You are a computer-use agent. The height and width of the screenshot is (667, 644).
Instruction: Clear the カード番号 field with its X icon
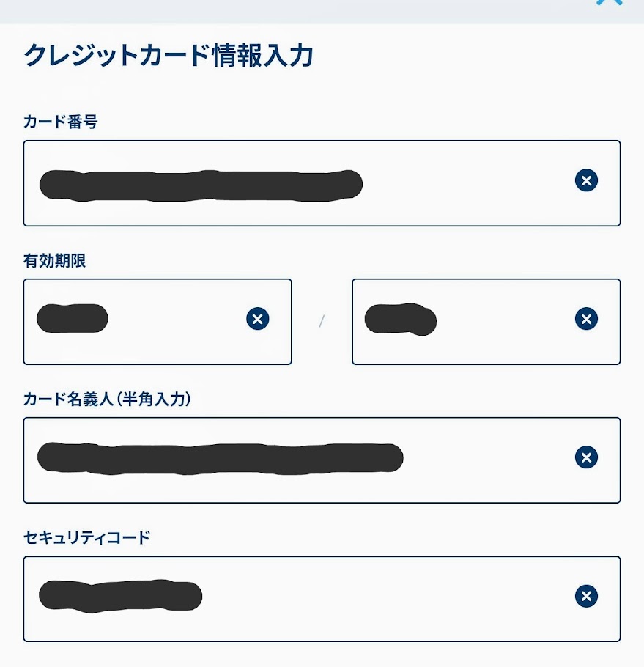tap(586, 180)
